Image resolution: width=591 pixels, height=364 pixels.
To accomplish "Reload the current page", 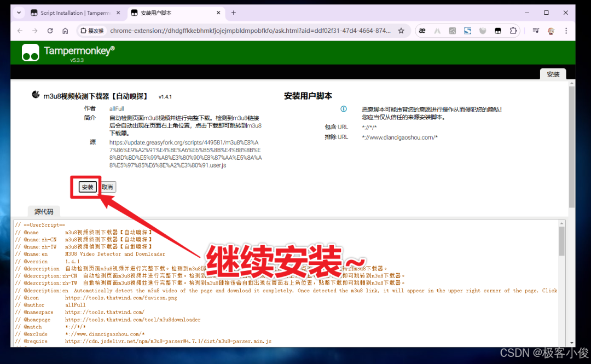I will (50, 31).
